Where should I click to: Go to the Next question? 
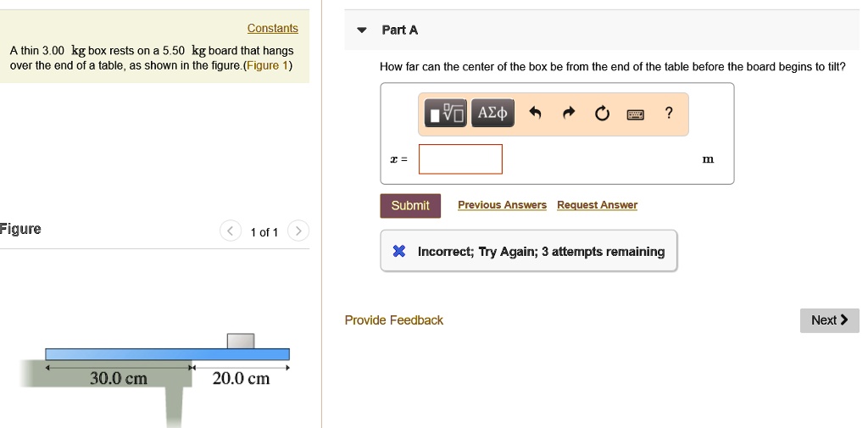(829, 320)
